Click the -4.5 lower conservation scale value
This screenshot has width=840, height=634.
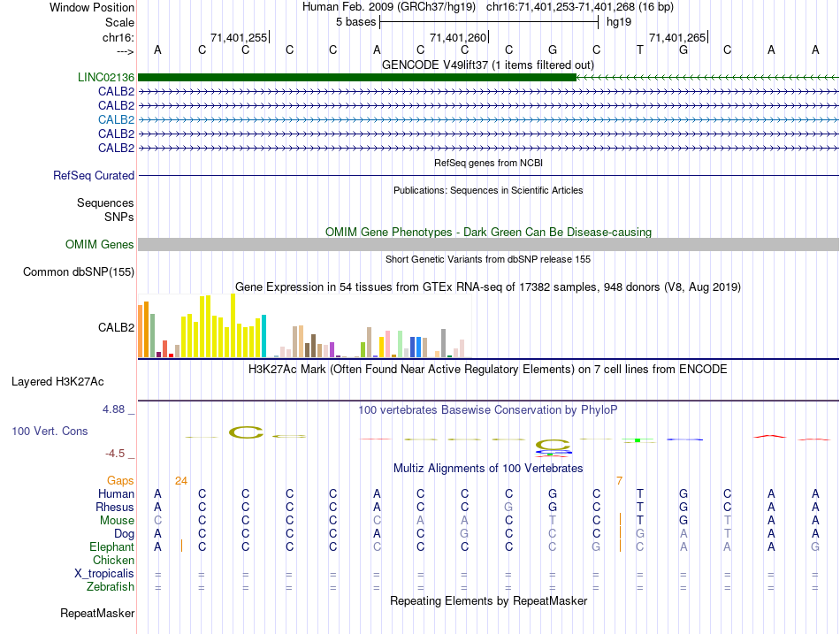(115, 454)
